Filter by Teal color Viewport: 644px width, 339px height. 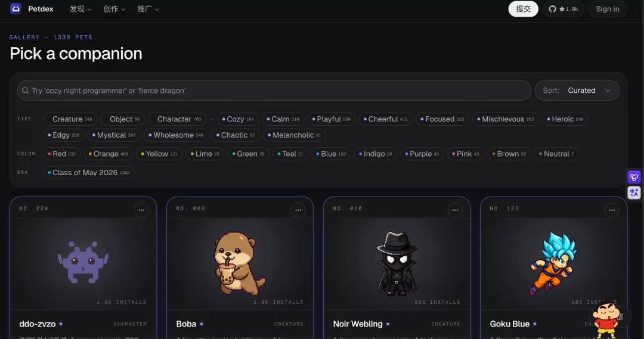point(290,154)
